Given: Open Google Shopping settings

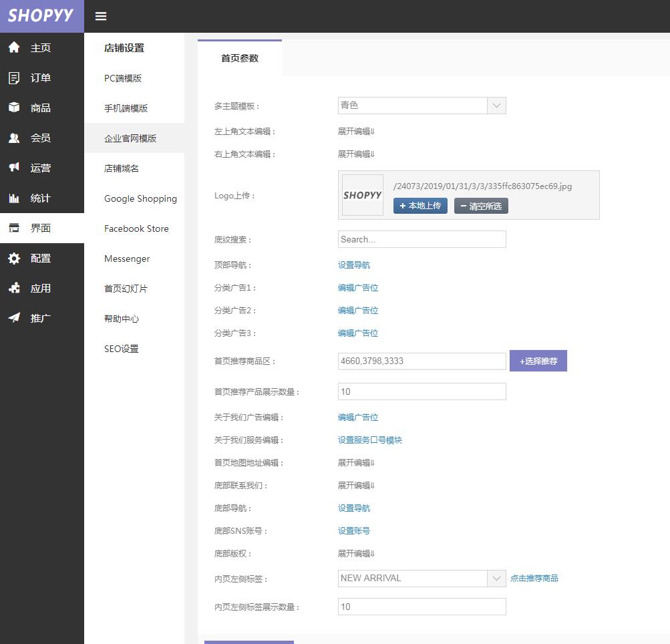Looking at the screenshot, I should (x=134, y=198).
